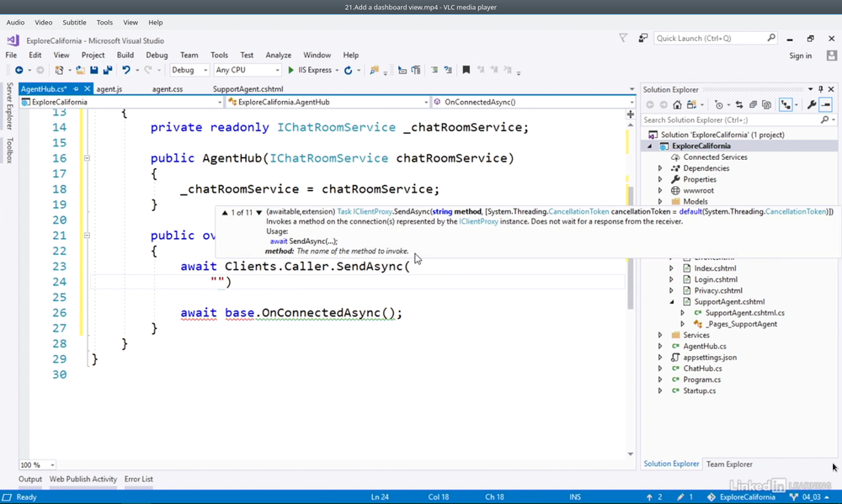The width and height of the screenshot is (842, 504).
Task: Save the current file with floppy icon
Action: pyautogui.click(x=94, y=71)
